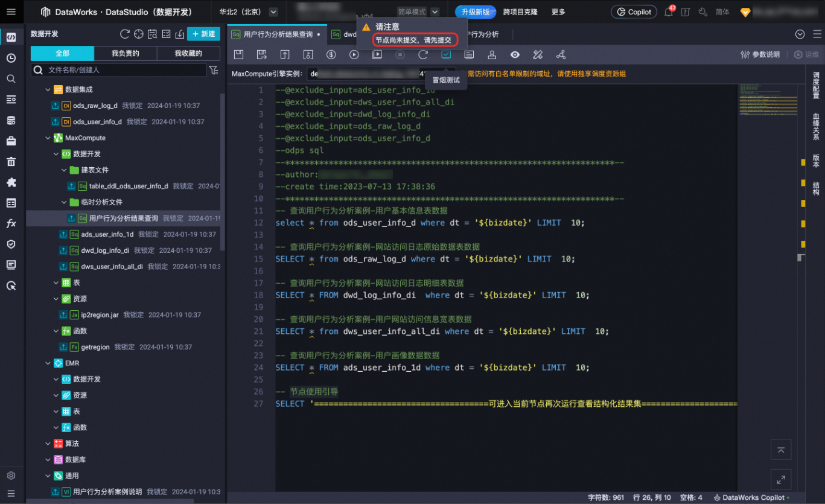Select the 全部 filter tab
The width and height of the screenshot is (825, 504).
pyautogui.click(x=62, y=54)
